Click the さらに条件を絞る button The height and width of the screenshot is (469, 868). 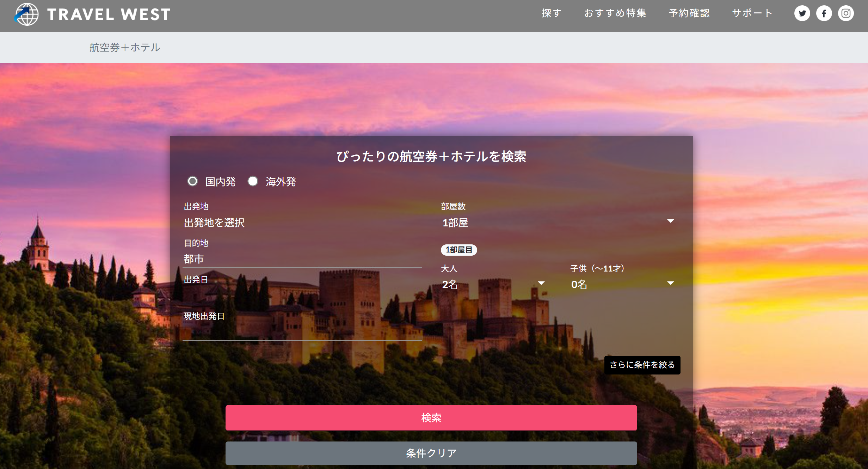[642, 365]
